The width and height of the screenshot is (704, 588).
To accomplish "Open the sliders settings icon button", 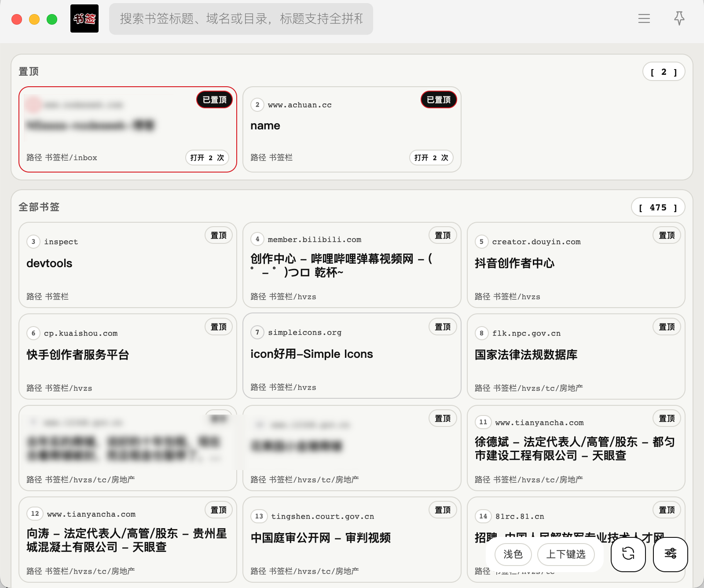I will [x=671, y=554].
